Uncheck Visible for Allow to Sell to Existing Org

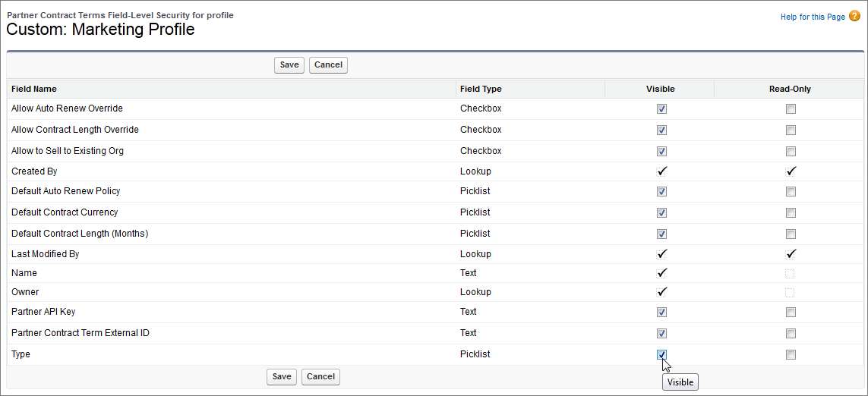(661, 151)
